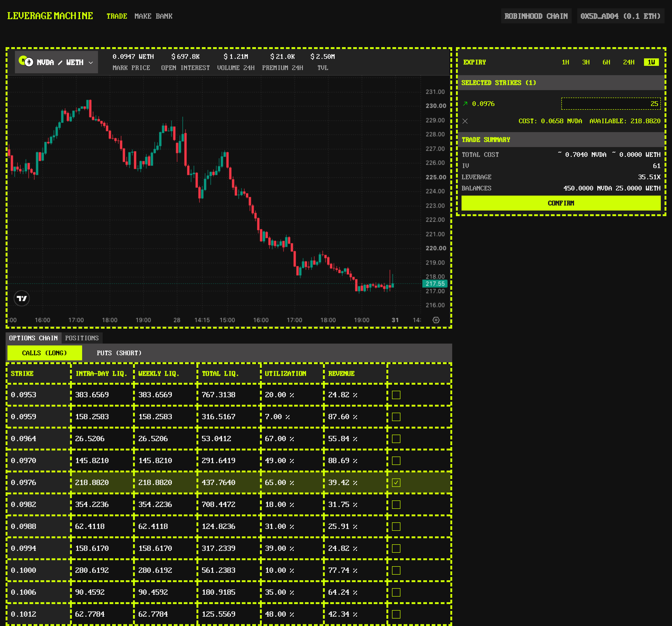
Task: Switch to the Options Chain tab
Action: pyautogui.click(x=33, y=338)
